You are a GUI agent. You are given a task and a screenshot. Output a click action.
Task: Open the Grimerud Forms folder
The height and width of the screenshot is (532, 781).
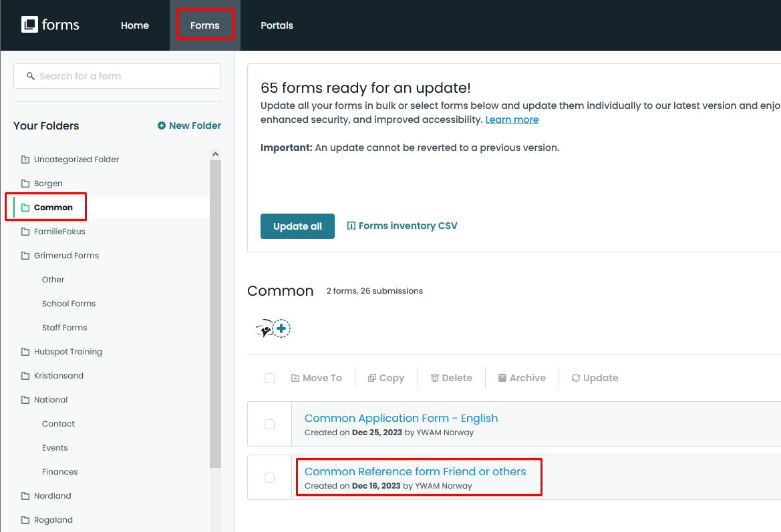tap(59, 255)
